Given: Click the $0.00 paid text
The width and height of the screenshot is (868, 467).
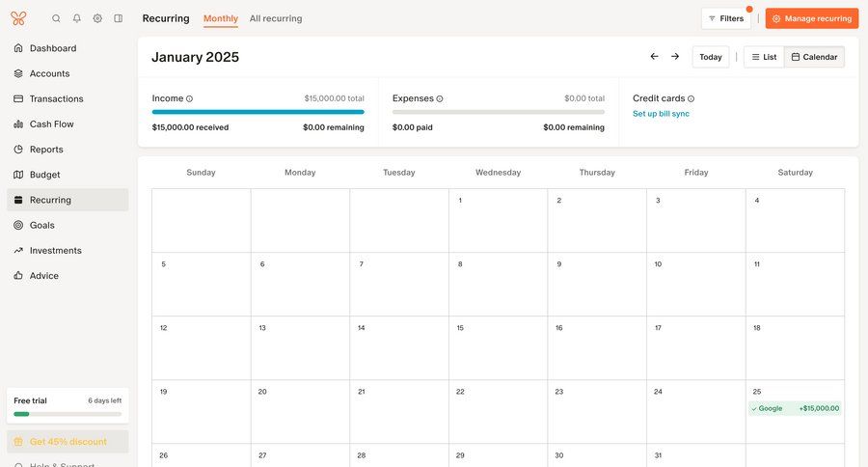Looking at the screenshot, I should 413,127.
